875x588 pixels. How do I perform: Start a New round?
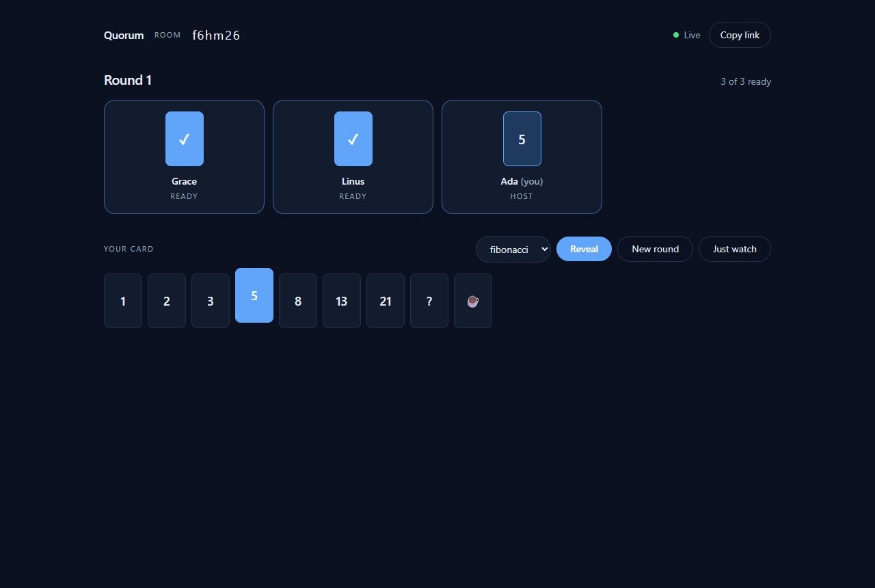pyautogui.click(x=655, y=249)
